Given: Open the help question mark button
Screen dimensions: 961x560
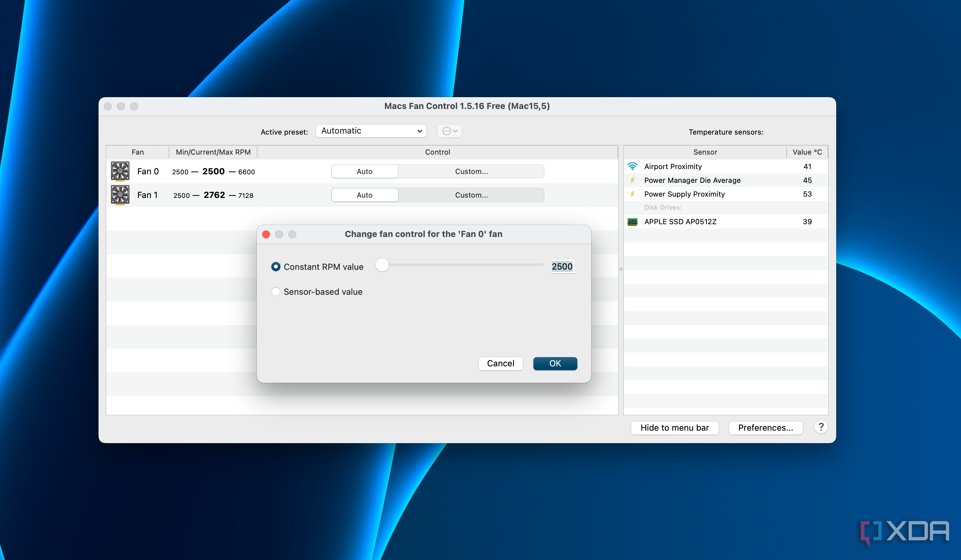Looking at the screenshot, I should click(821, 427).
